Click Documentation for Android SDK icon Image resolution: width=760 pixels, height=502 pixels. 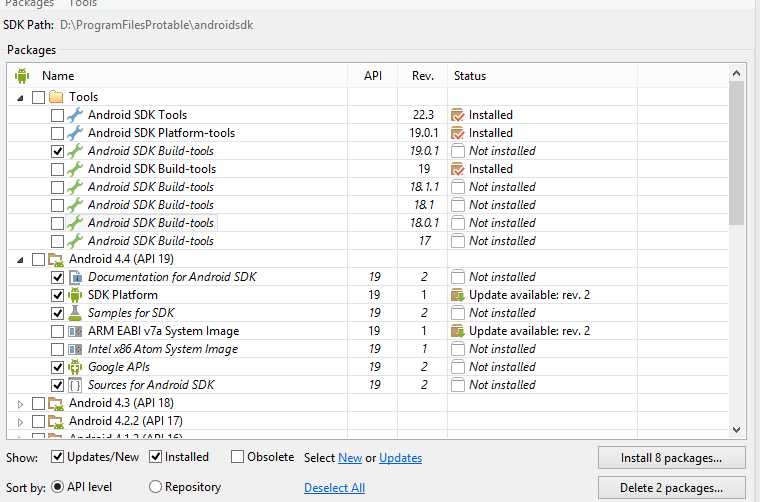tap(75, 277)
